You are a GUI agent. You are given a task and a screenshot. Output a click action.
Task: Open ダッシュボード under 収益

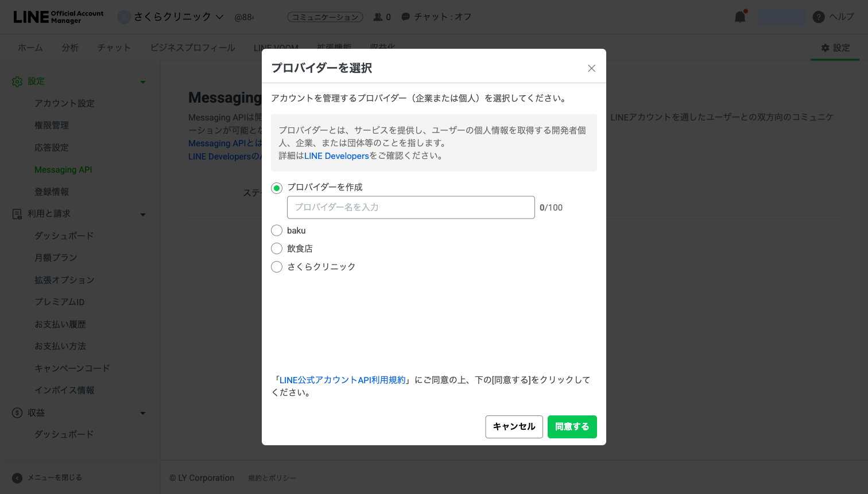[x=64, y=434]
